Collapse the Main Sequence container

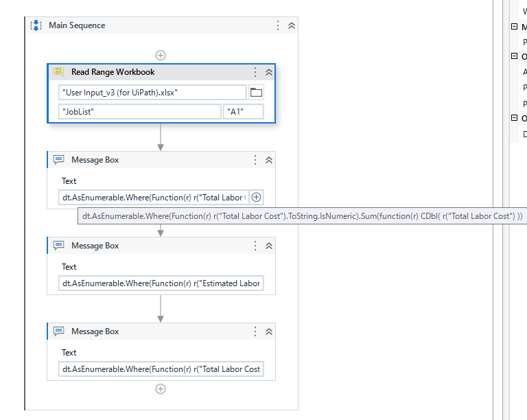click(292, 25)
